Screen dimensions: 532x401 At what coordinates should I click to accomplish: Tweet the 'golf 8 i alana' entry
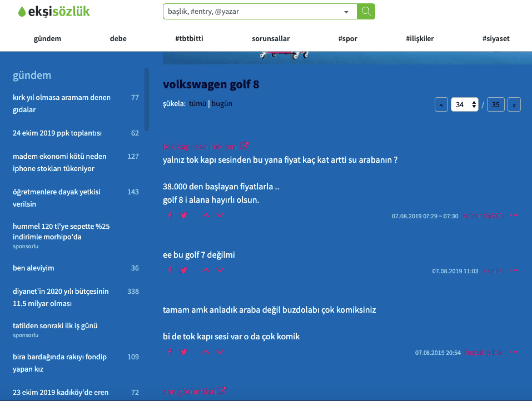point(183,215)
